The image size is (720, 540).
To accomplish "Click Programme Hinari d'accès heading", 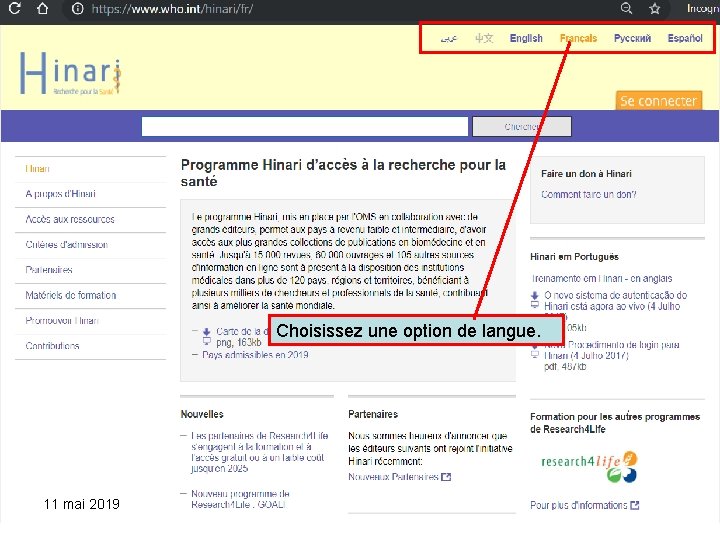I will (x=343, y=173).
